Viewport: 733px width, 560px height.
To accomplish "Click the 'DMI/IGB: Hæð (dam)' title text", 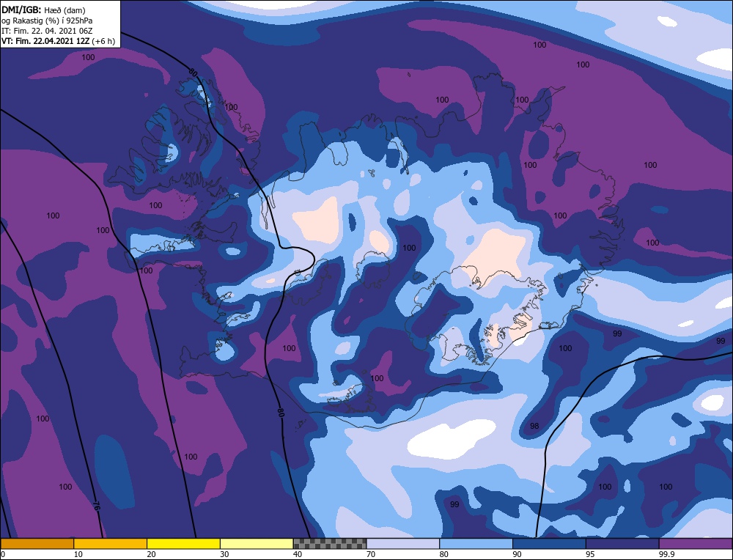I will [x=43, y=10].
